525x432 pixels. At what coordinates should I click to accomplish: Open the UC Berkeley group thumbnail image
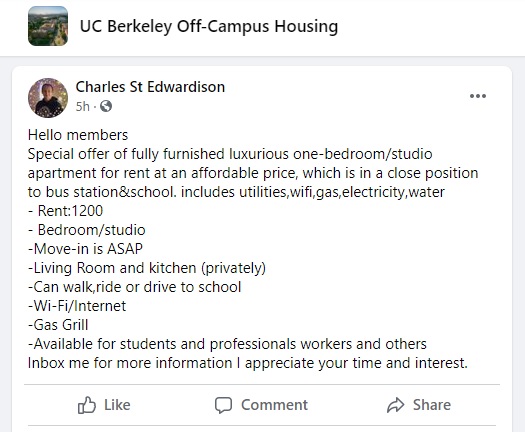coord(48,26)
